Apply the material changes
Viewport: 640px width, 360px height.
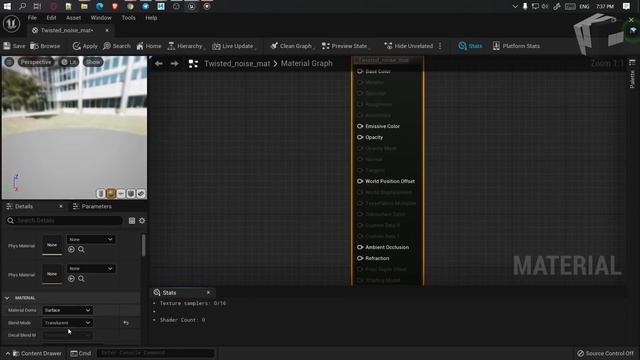(85, 46)
